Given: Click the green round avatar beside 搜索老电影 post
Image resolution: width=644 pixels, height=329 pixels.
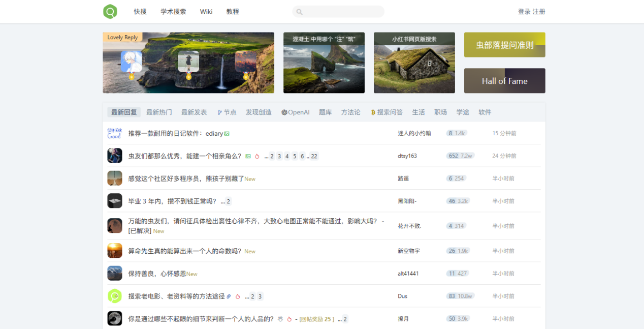Looking at the screenshot, I should 115,296.
